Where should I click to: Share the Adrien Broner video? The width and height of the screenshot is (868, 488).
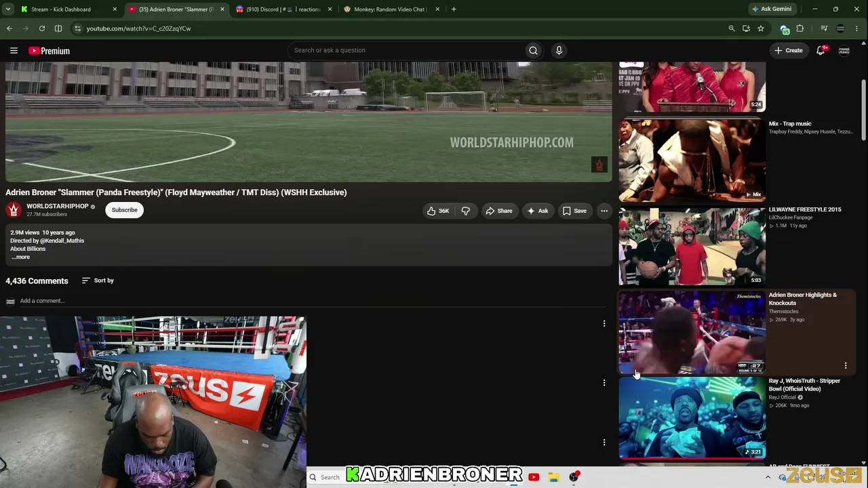(499, 211)
